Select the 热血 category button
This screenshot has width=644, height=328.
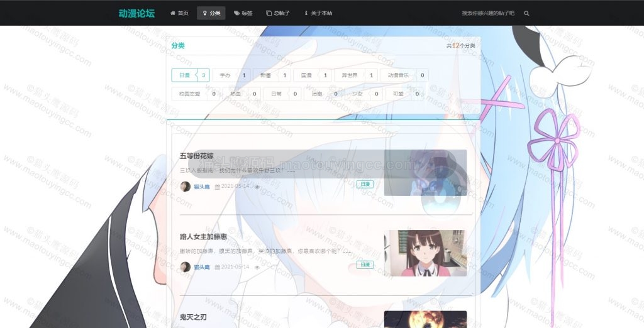[x=241, y=94]
